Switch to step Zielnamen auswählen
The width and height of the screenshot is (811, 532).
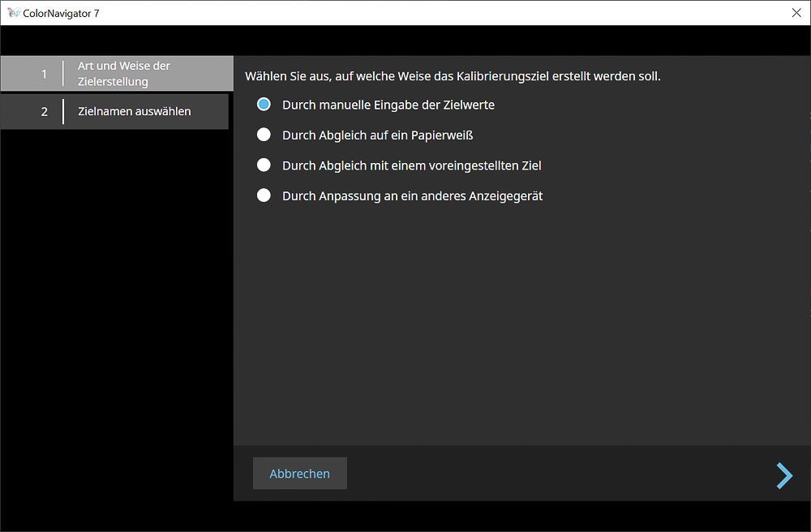[x=135, y=111]
